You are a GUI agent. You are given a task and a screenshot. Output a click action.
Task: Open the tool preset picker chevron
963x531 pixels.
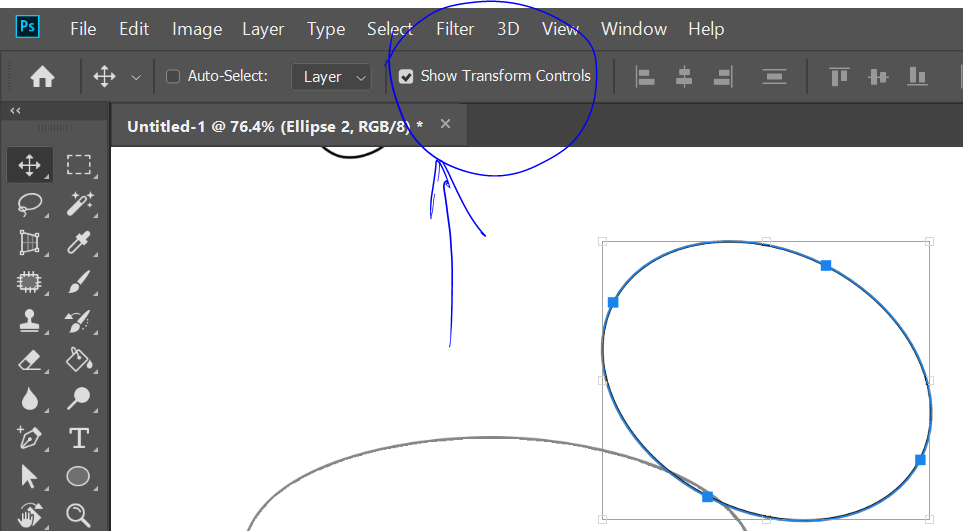coord(136,77)
